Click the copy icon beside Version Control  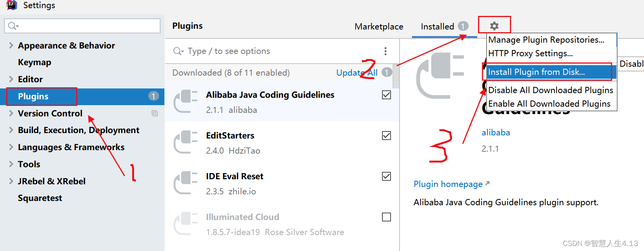coord(155,113)
